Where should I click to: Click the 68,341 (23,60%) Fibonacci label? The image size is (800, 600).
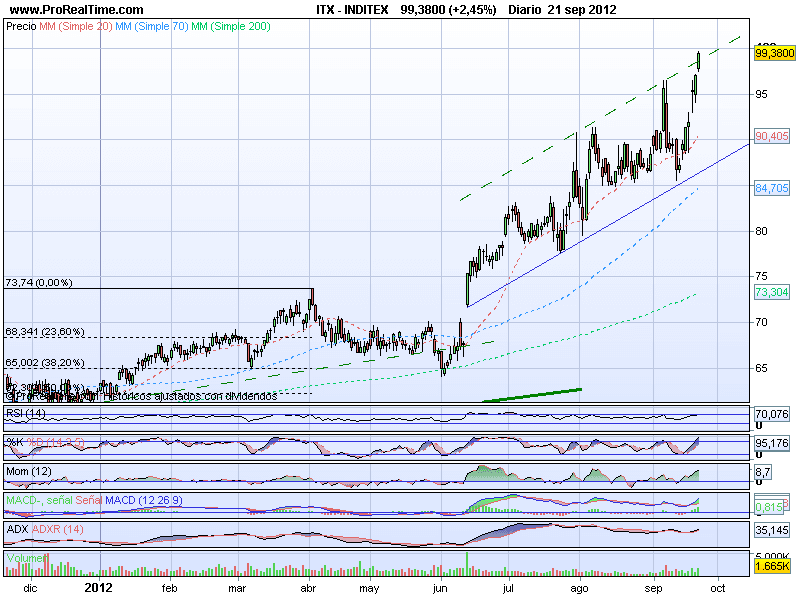pos(45,332)
